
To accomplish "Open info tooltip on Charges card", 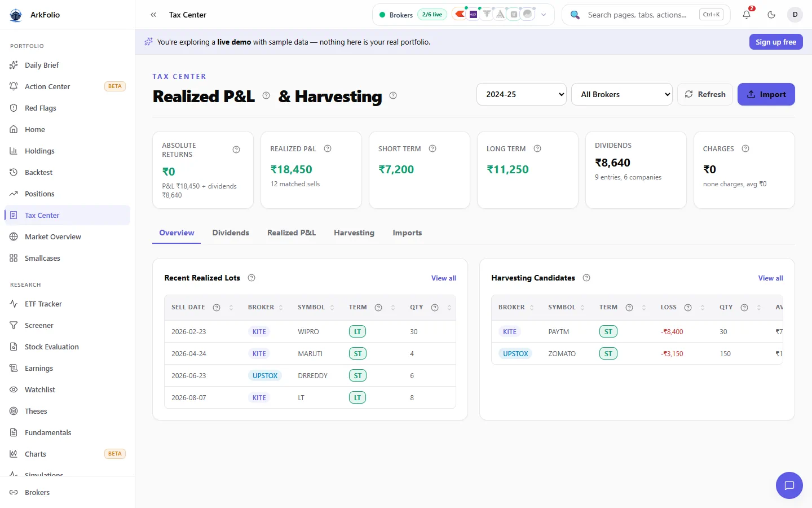I will tap(745, 148).
